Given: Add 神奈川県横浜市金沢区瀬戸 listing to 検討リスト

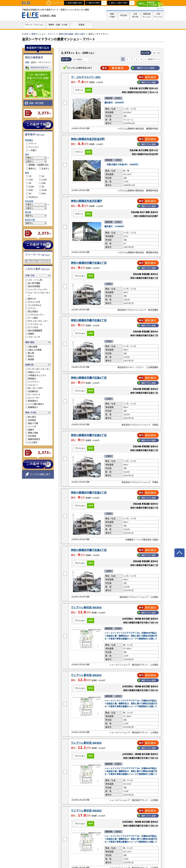Looking at the screenshot, I should point(148,206).
